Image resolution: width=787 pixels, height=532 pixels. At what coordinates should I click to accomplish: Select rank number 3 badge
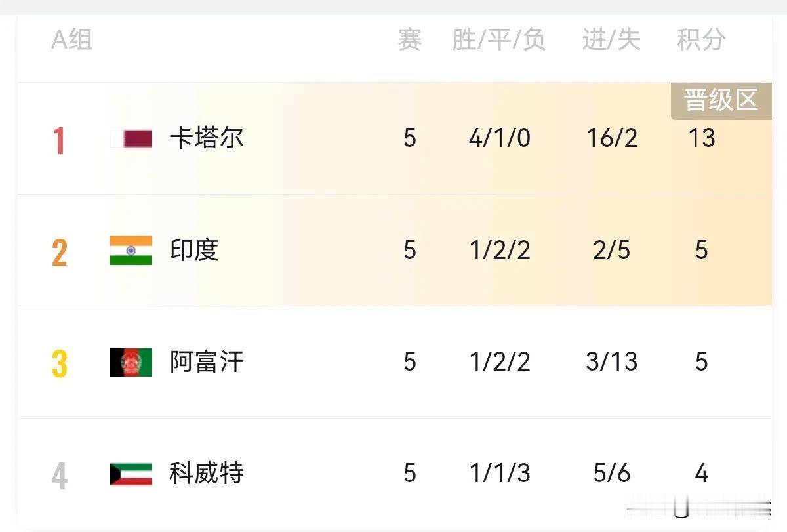pyautogui.click(x=59, y=364)
